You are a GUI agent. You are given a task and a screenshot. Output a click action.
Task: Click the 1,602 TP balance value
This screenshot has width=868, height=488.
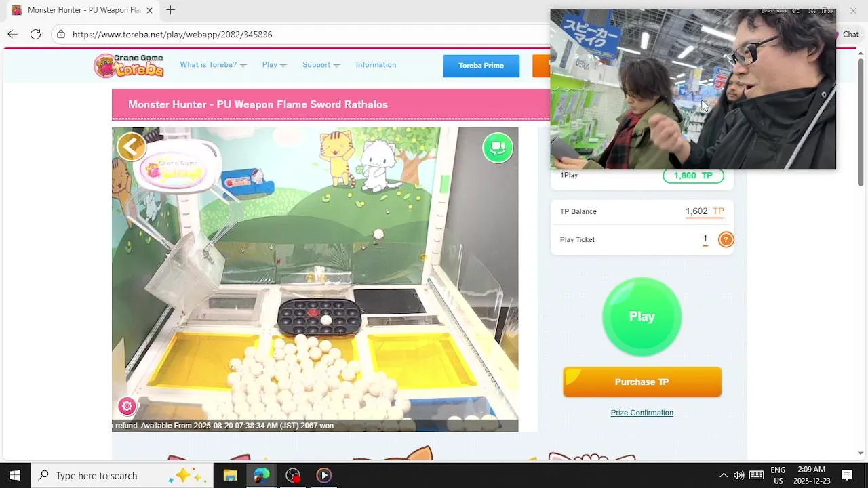(x=705, y=211)
